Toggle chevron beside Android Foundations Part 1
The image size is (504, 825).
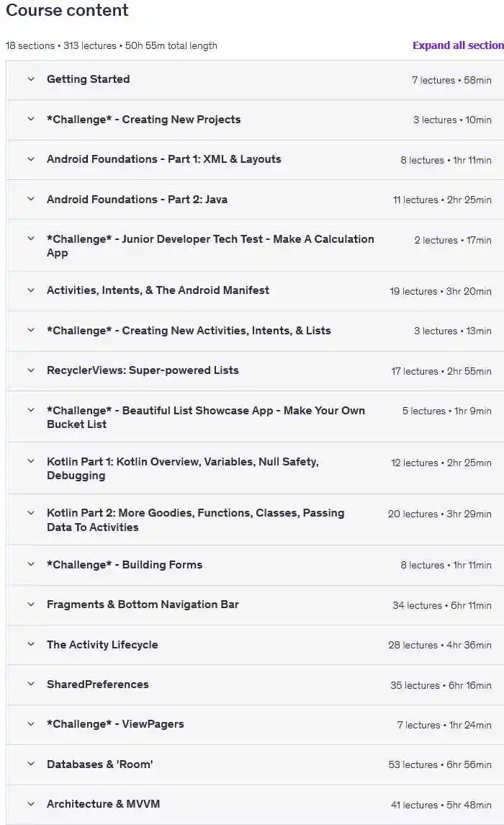coord(31,159)
